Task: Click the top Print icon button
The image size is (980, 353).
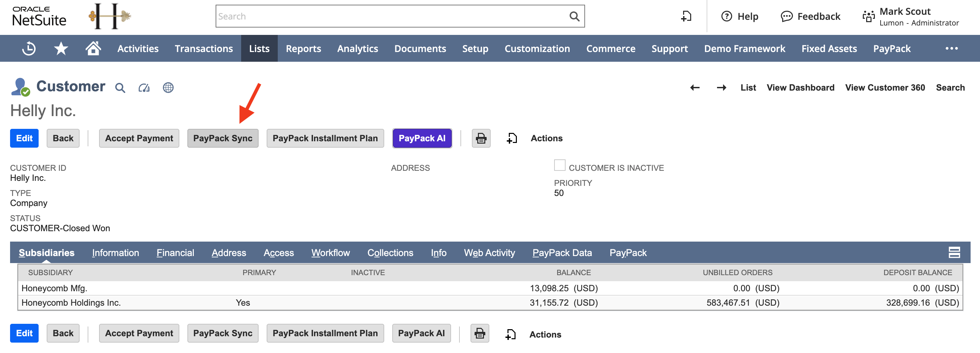Action: (x=481, y=138)
